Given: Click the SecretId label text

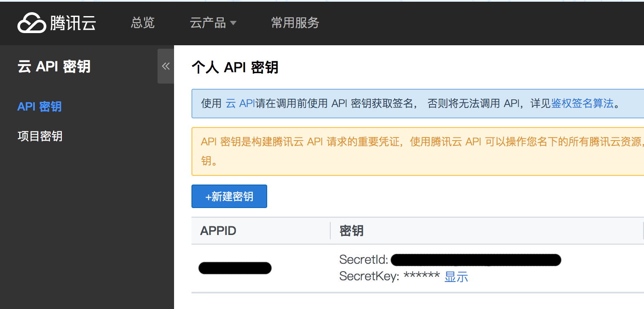Looking at the screenshot, I should pos(364,260).
